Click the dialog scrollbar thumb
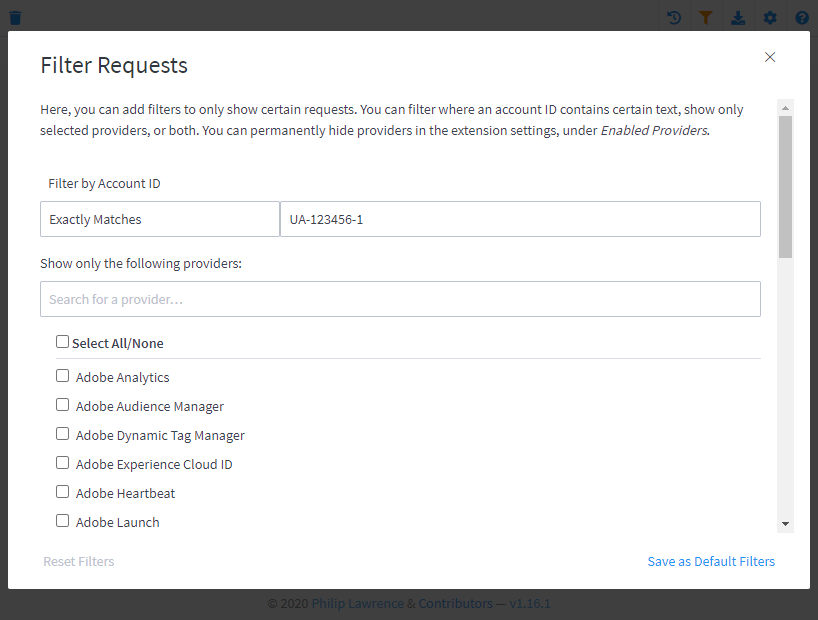This screenshot has width=818, height=620. coord(785,187)
